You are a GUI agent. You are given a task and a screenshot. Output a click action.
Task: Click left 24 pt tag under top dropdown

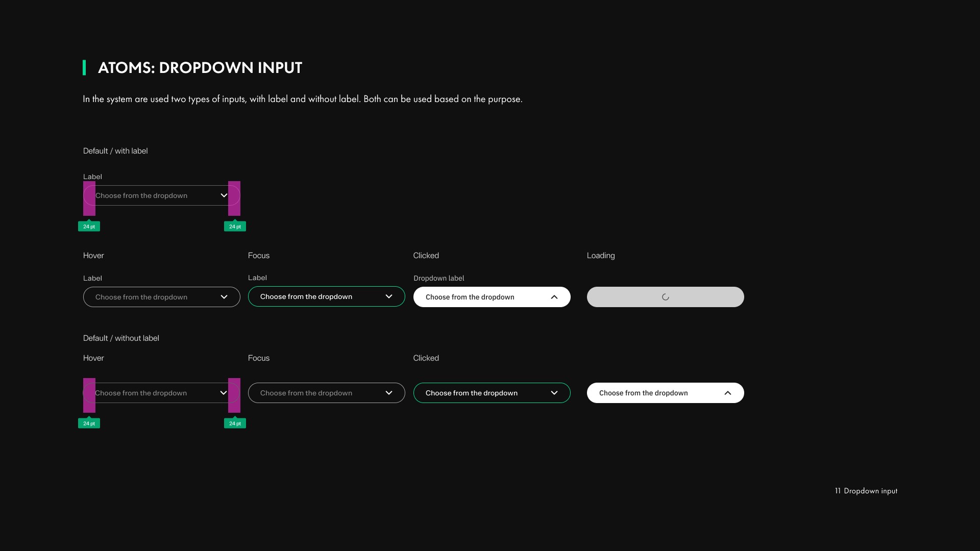89,227
